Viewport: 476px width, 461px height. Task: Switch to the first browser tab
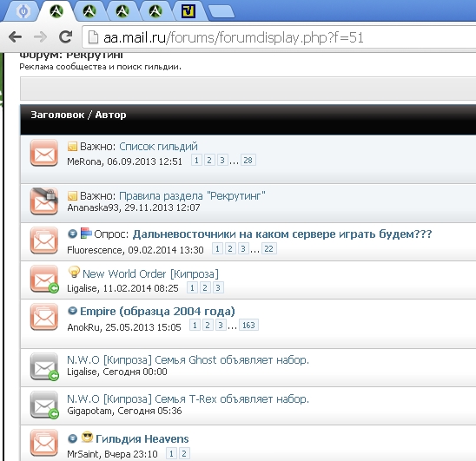pyautogui.click(x=23, y=11)
